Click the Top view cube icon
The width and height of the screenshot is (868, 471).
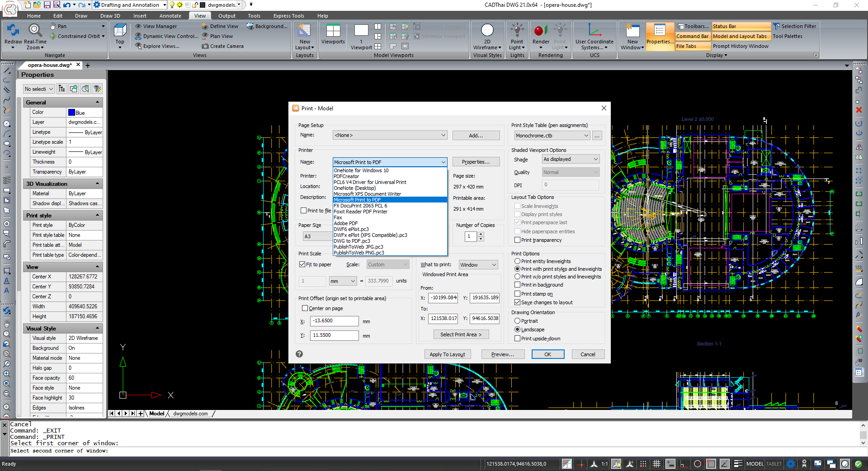click(x=120, y=31)
